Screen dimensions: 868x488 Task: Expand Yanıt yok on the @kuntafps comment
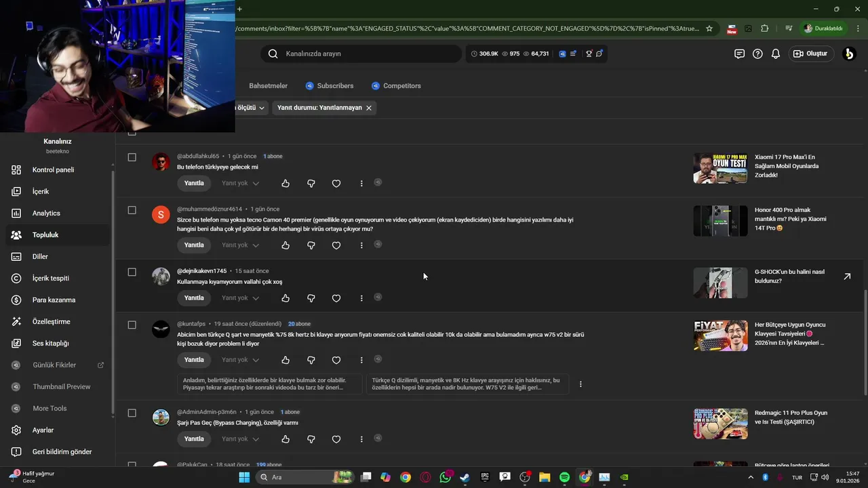[240, 360]
